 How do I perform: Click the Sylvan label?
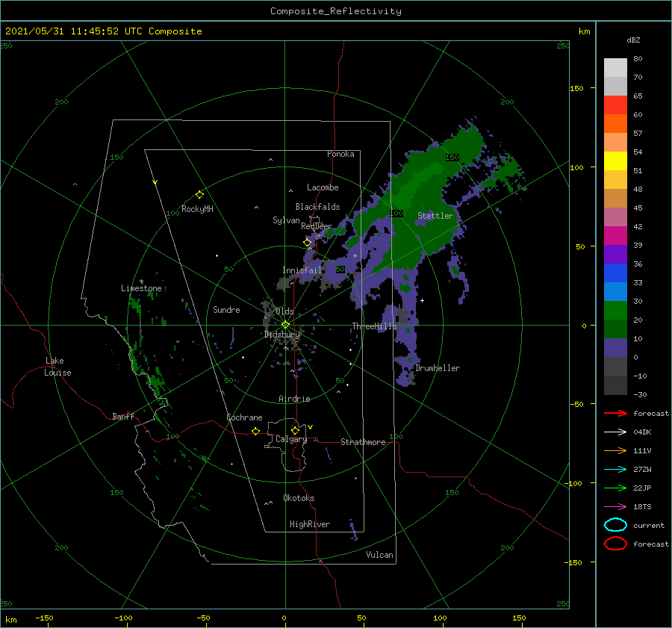286,220
